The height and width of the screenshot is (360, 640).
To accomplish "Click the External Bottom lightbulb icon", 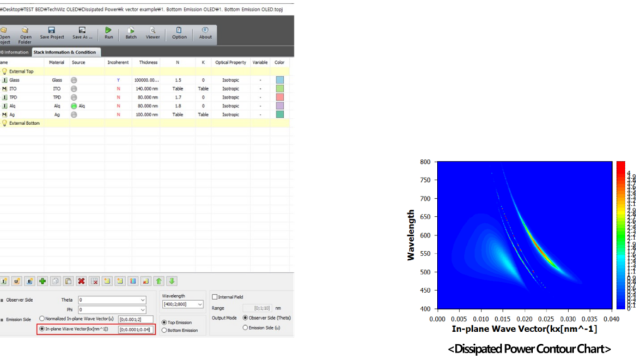I will pyautogui.click(x=4, y=123).
